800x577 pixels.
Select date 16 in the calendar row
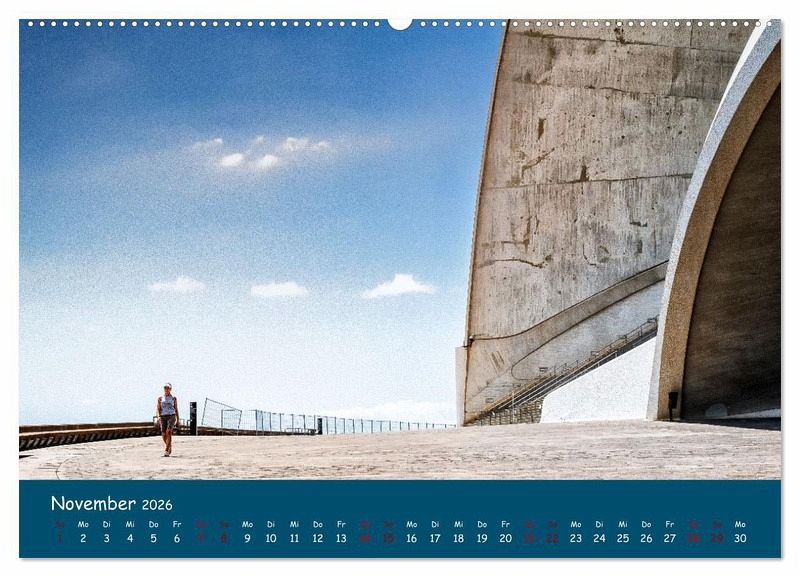tap(412, 538)
